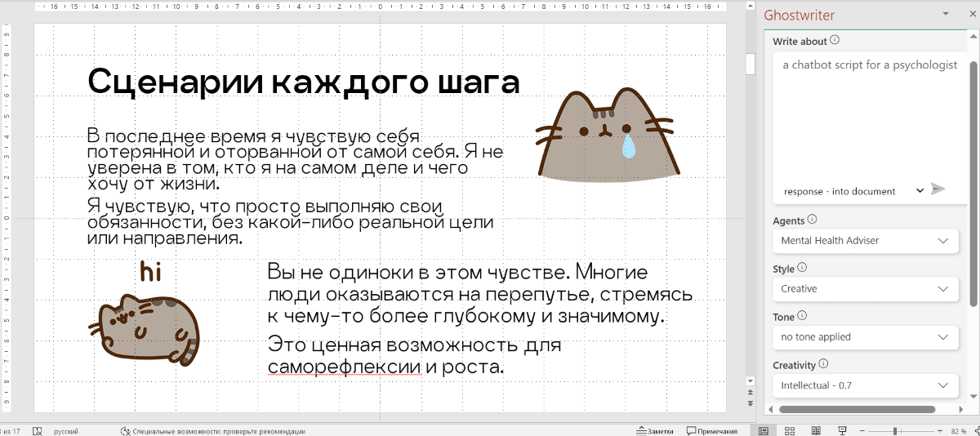Click slide editor vertical scrollbar thumb

pos(751,64)
